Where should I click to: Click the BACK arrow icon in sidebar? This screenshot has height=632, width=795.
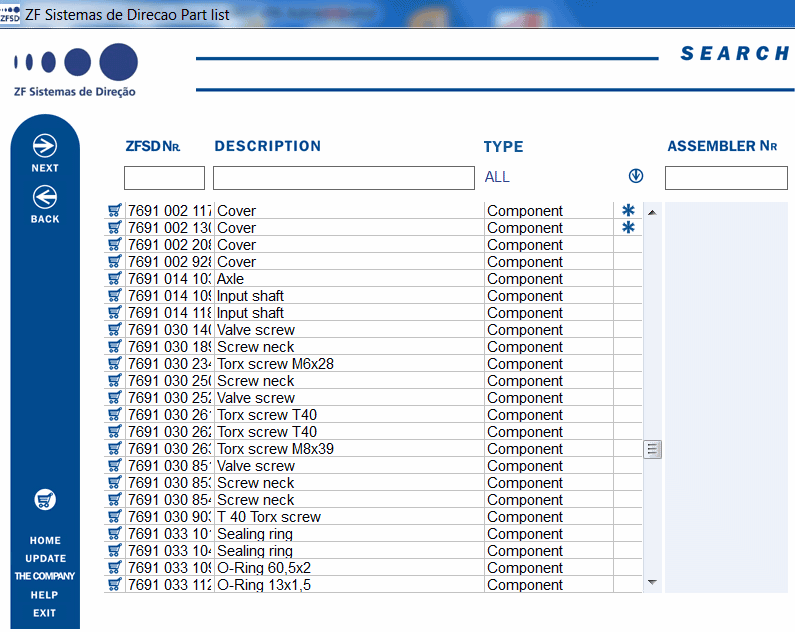pos(45,198)
